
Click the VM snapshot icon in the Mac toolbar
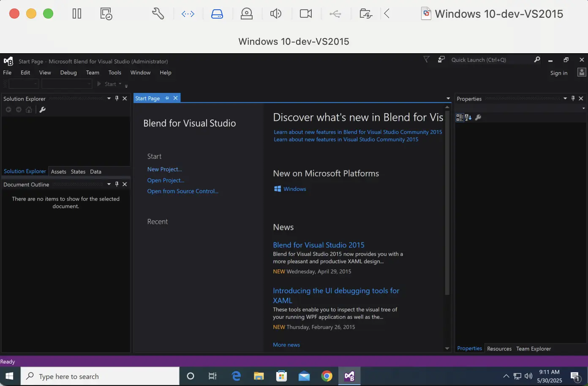click(106, 14)
